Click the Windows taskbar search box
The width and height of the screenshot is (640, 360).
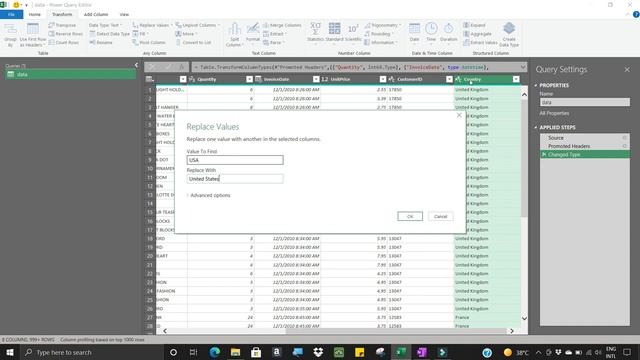coord(92,352)
